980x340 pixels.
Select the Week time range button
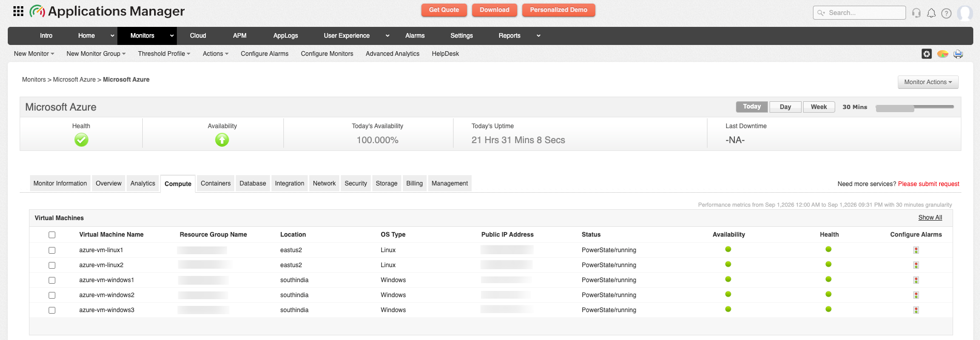tap(819, 107)
